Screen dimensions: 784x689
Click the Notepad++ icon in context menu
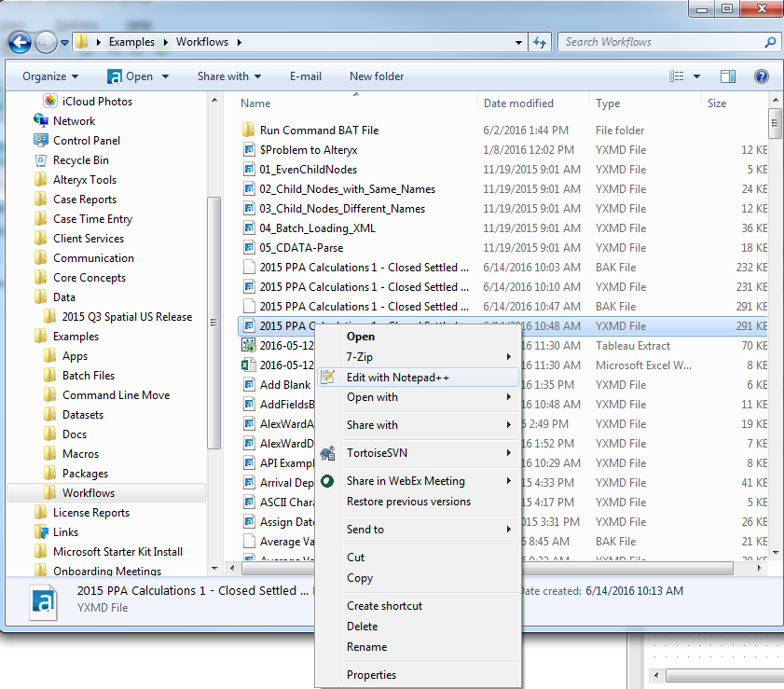pyautogui.click(x=327, y=377)
